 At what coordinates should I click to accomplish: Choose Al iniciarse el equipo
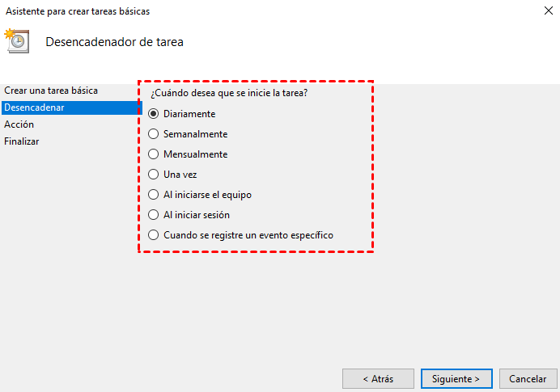(x=154, y=195)
